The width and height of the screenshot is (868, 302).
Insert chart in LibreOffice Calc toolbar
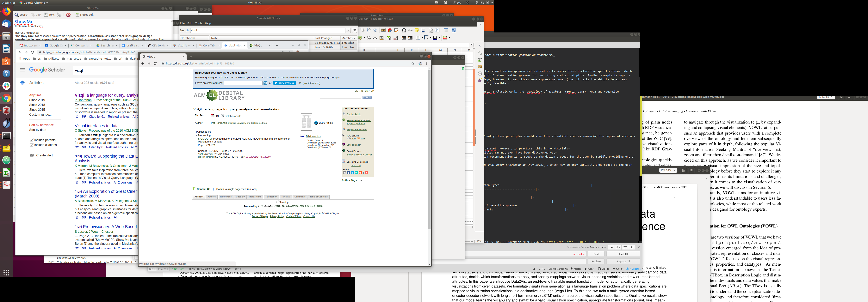coord(389,30)
